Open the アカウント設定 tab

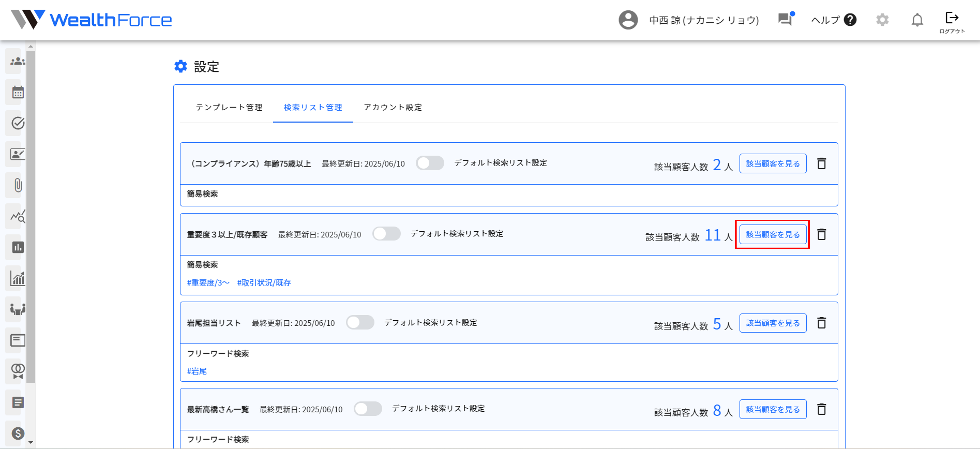point(393,107)
